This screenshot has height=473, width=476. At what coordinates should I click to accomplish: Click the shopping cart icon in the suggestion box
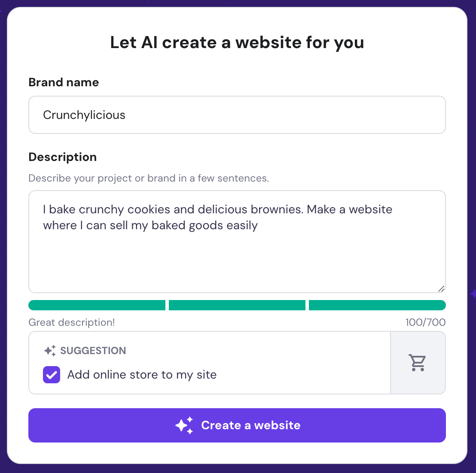pyautogui.click(x=418, y=363)
